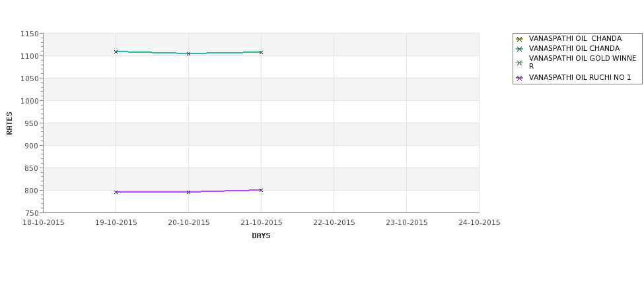Select the purple data point at 19-10-2015
644x283 pixels.
[116, 192]
